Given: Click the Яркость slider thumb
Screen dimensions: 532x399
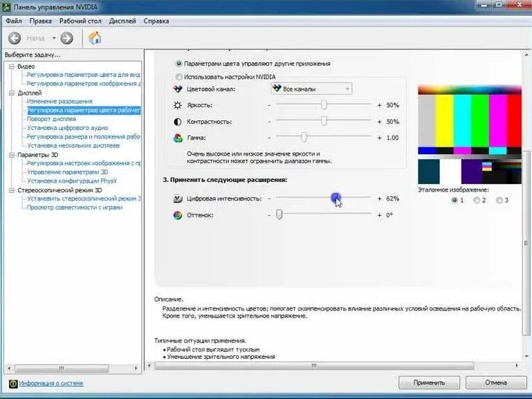Looking at the screenshot, I should tap(324, 104).
